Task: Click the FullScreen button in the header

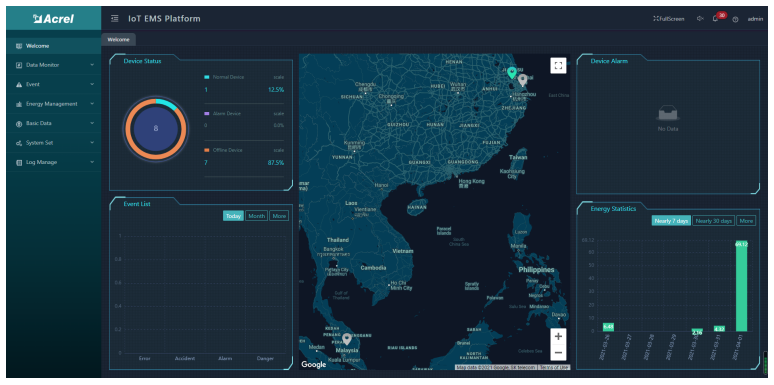Action: tap(669, 19)
